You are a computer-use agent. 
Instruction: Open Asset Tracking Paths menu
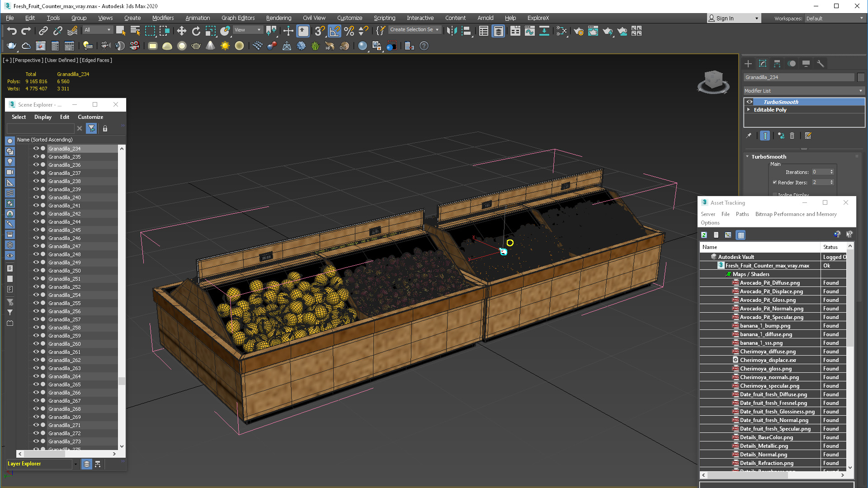[x=742, y=214]
